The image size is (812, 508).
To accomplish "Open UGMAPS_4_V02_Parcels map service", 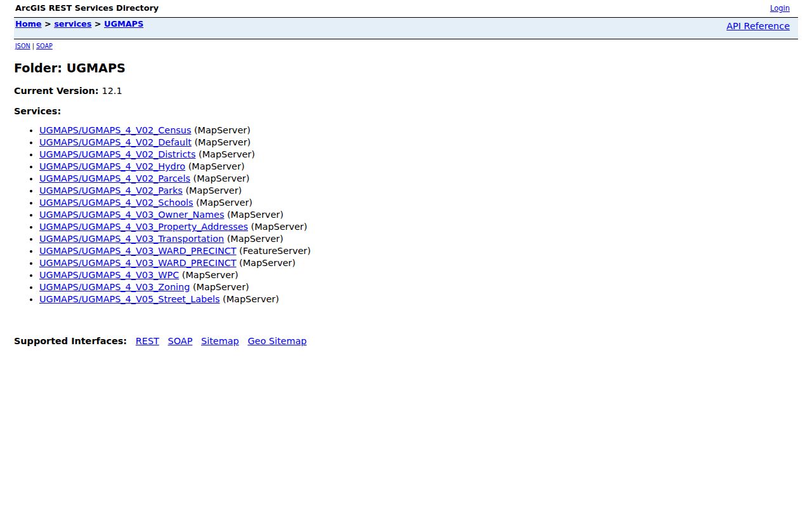I will point(115,178).
